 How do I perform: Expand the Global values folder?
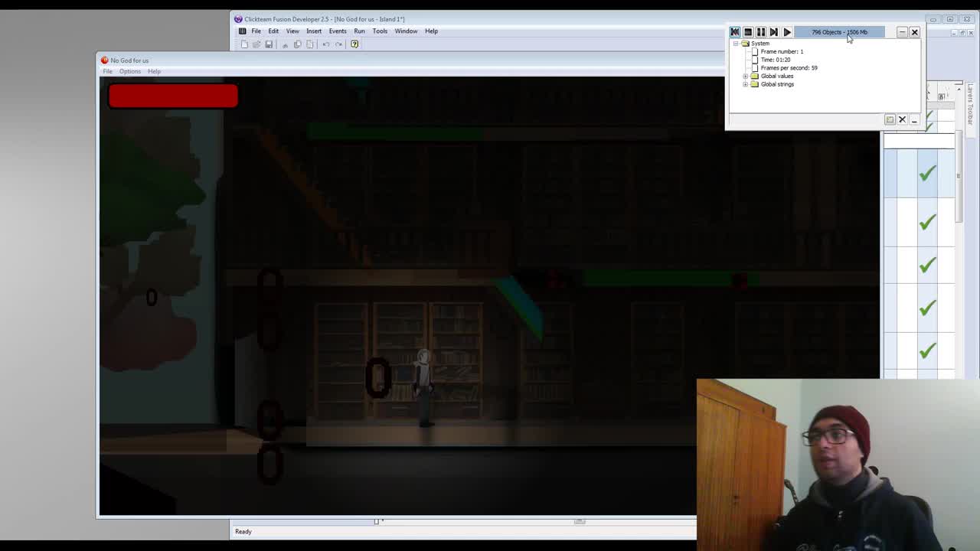tap(745, 77)
